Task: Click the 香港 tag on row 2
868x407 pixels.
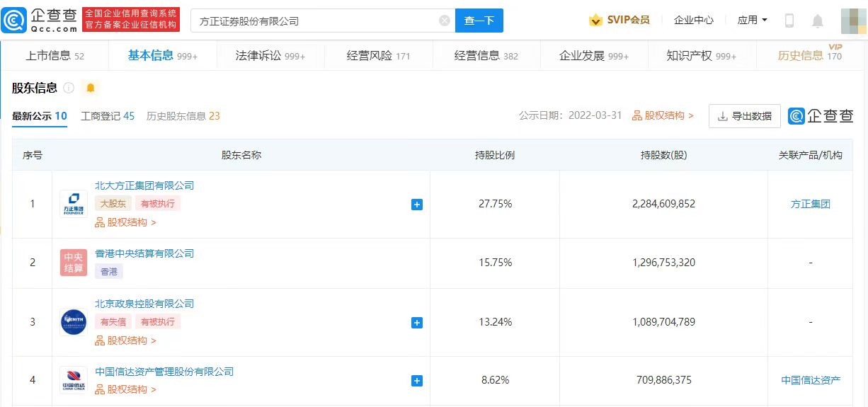Action: tap(109, 271)
